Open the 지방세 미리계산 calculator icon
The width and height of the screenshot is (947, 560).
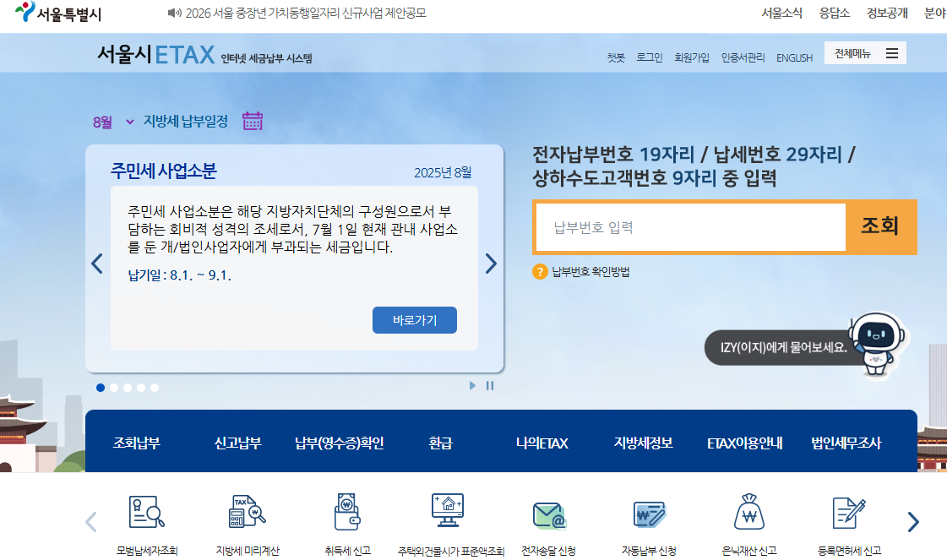247,512
